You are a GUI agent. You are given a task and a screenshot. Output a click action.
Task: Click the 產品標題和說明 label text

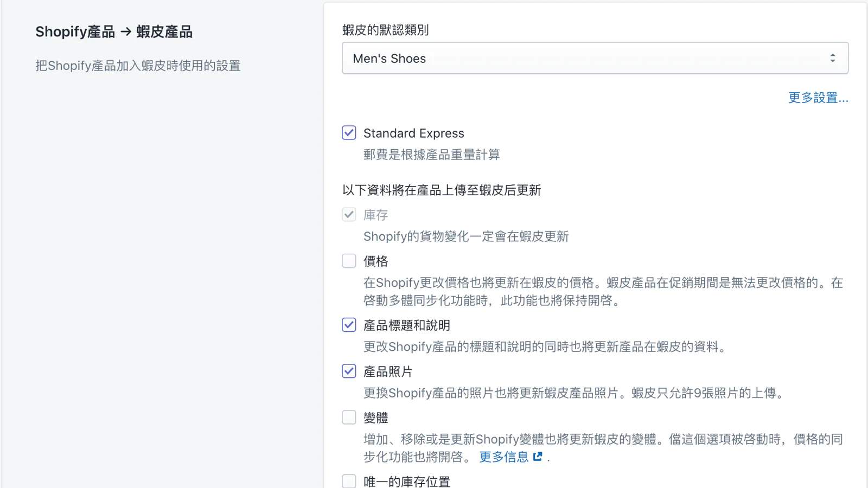pyautogui.click(x=407, y=325)
